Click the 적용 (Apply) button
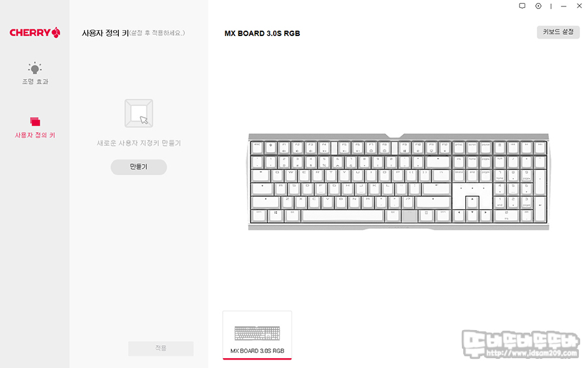Viewport: 588px width, 368px height. (161, 348)
